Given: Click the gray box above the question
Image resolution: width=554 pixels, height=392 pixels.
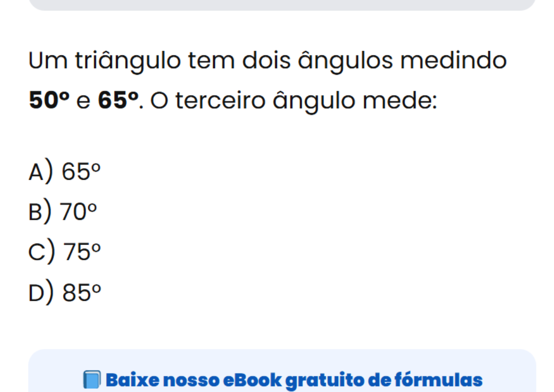Looking at the screenshot, I should (x=282, y=5).
